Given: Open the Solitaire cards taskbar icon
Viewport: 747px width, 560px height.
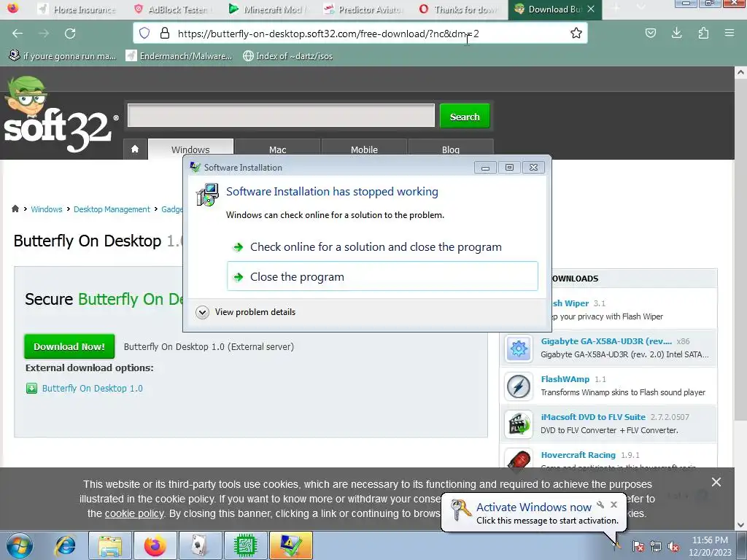Looking at the screenshot, I should [x=200, y=545].
